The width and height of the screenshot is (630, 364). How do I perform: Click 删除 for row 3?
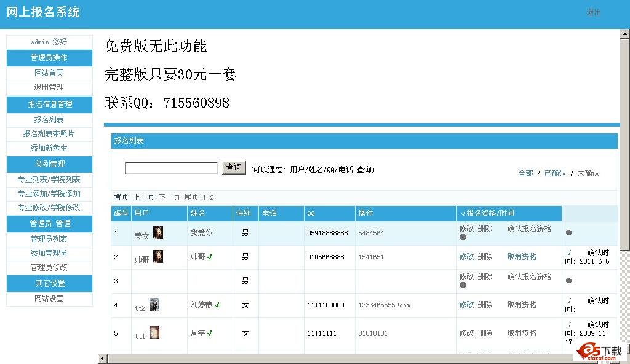pos(485,277)
